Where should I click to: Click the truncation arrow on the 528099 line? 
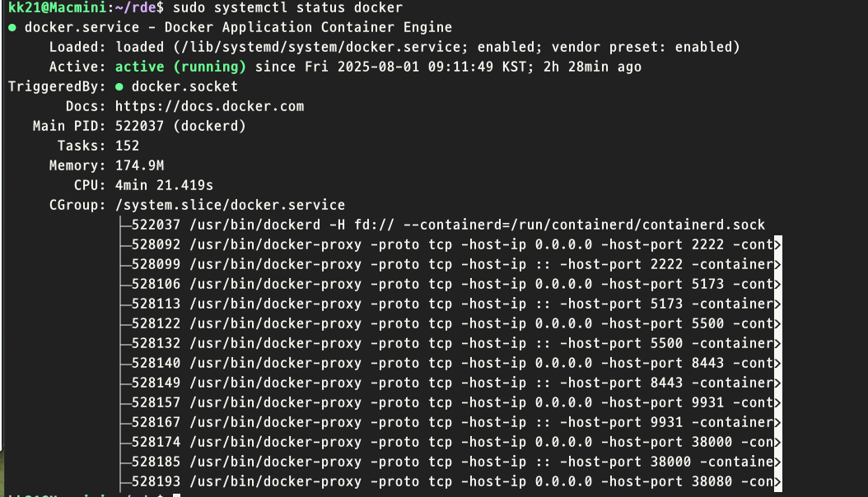click(x=777, y=264)
